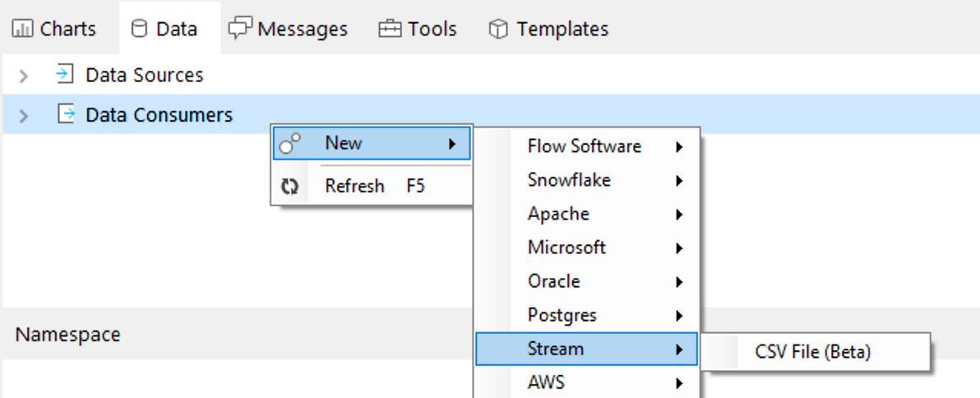Click the Refresh arrows icon
980x398 pixels.
pos(289,186)
